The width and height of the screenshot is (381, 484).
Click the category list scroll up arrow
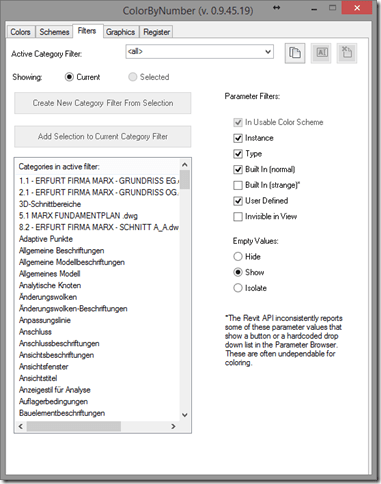tap(185, 165)
